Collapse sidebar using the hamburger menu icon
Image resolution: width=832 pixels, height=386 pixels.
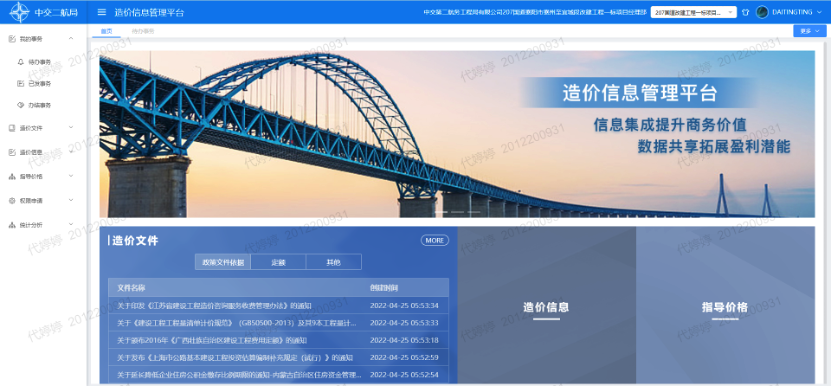point(102,12)
